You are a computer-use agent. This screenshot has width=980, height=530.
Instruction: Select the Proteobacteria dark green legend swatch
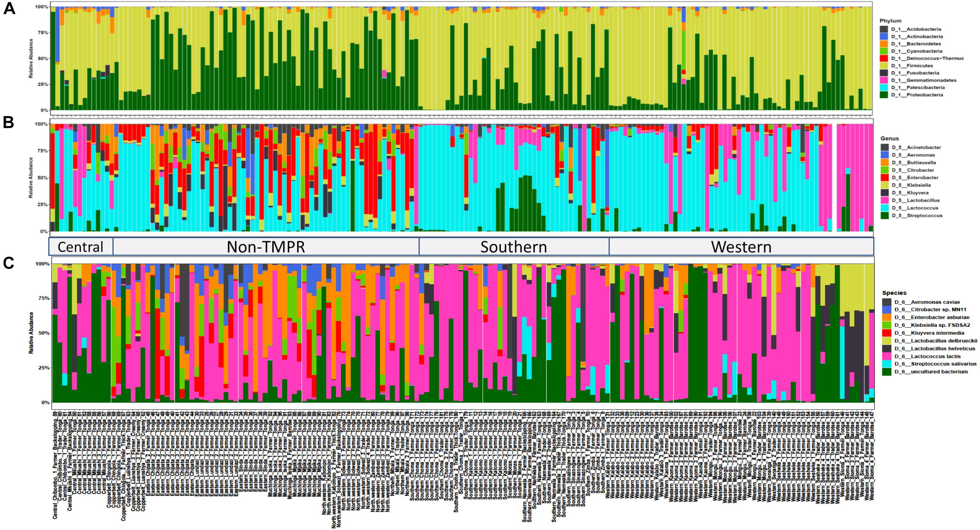(883, 95)
